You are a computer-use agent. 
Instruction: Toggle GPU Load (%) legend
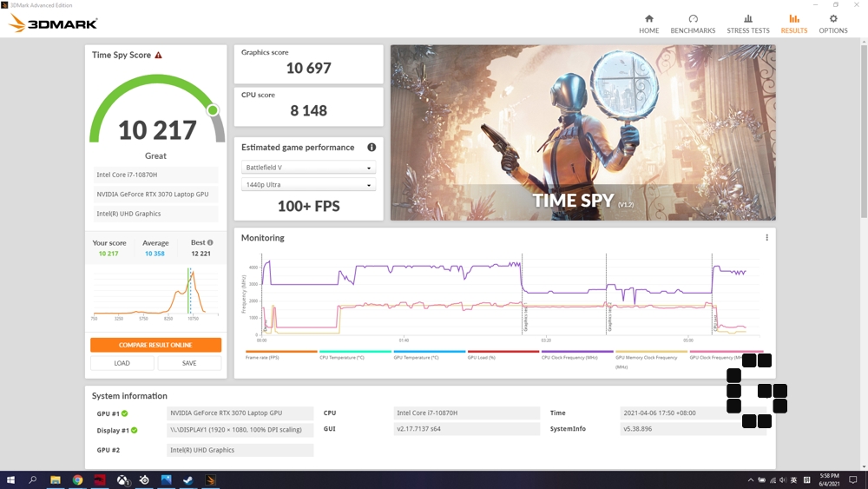[x=503, y=354]
